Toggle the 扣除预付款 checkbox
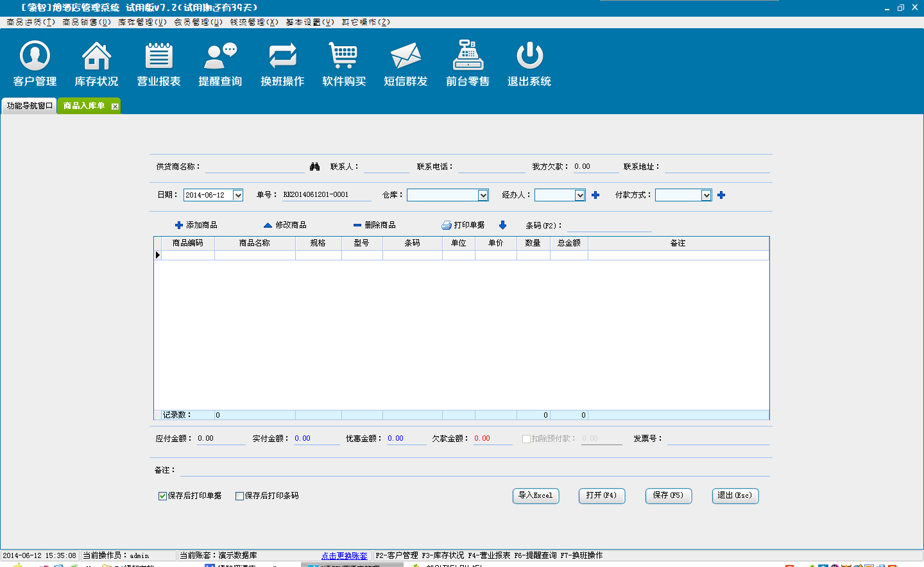924x567 pixels. tap(526, 439)
